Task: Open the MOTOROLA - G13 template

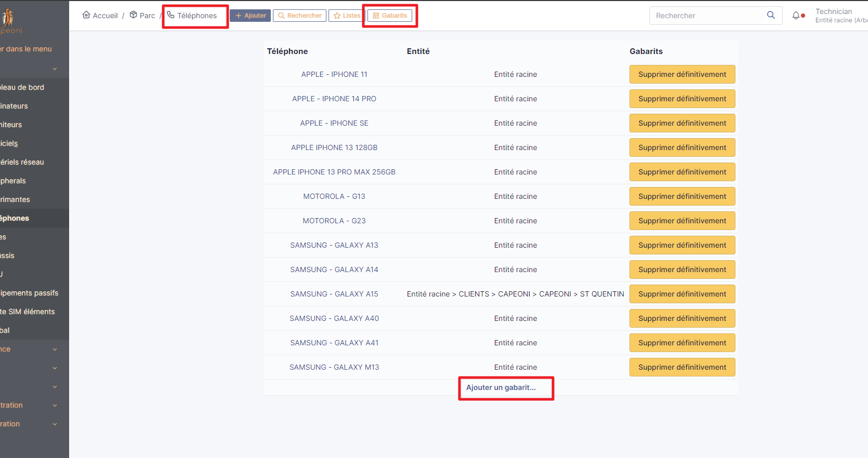Action: (x=334, y=196)
